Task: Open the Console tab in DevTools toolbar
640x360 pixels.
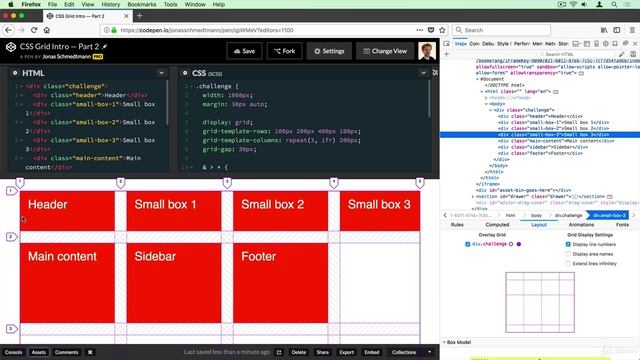Action: (474, 43)
